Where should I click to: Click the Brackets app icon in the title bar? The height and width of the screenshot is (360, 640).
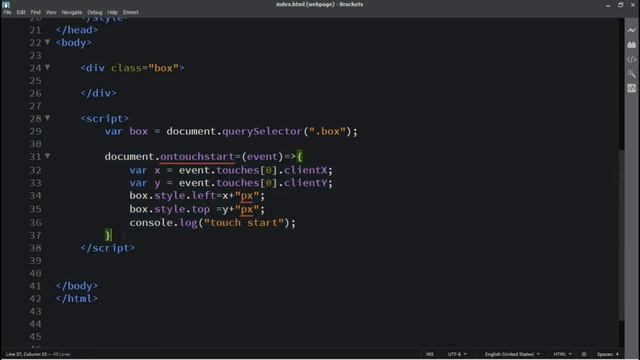[x=6, y=4]
